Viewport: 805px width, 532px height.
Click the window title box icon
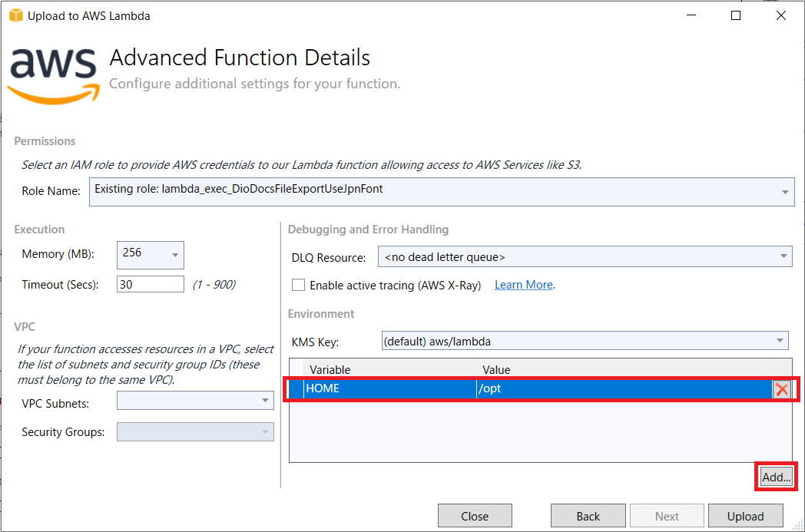pyautogui.click(x=16, y=16)
